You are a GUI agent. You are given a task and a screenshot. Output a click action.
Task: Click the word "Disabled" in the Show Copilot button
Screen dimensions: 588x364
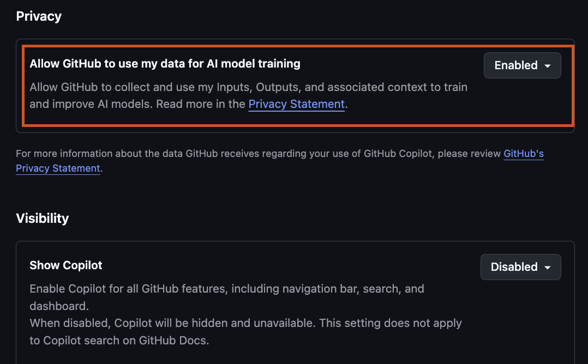point(514,267)
